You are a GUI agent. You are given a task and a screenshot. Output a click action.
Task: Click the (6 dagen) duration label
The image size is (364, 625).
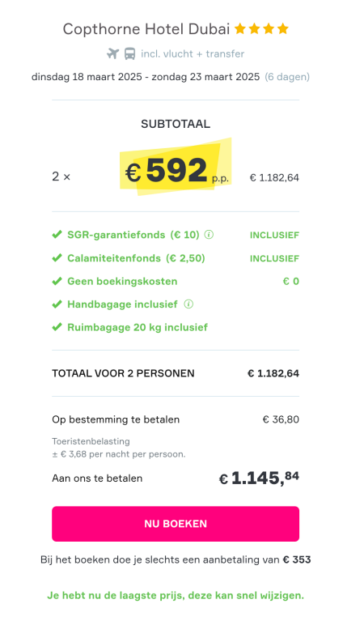pos(287,77)
